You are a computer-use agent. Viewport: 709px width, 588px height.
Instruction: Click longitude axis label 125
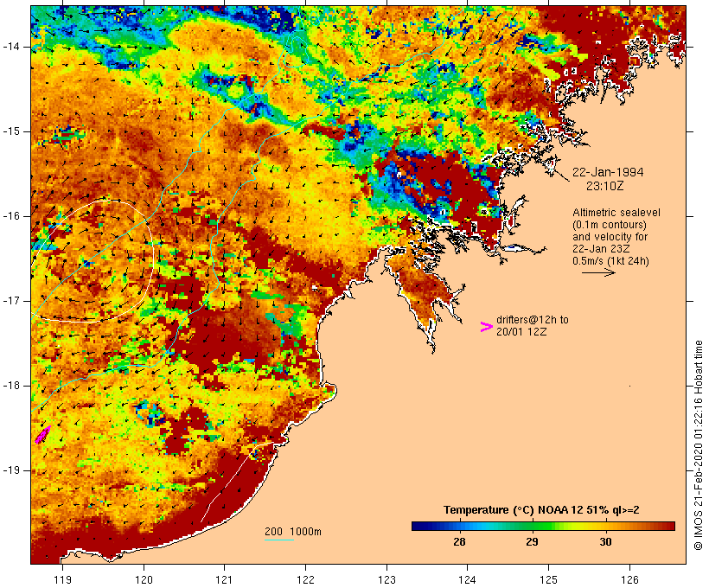(x=548, y=579)
